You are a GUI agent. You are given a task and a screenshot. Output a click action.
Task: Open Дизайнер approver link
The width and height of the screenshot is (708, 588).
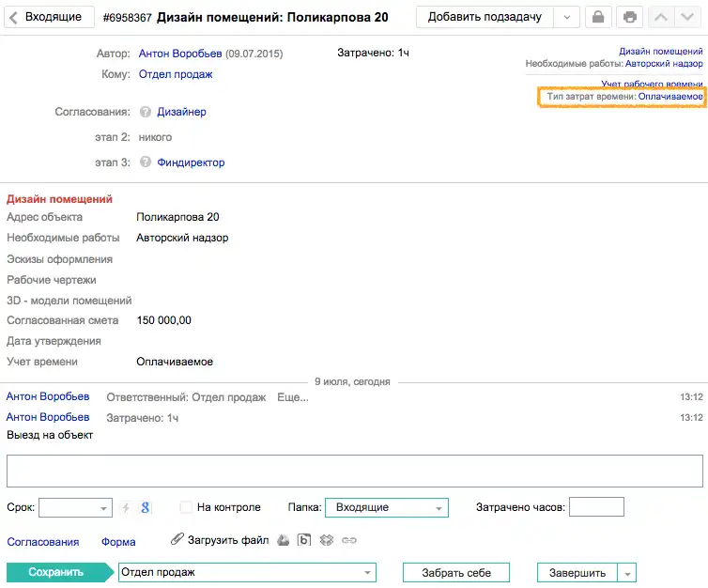181,112
